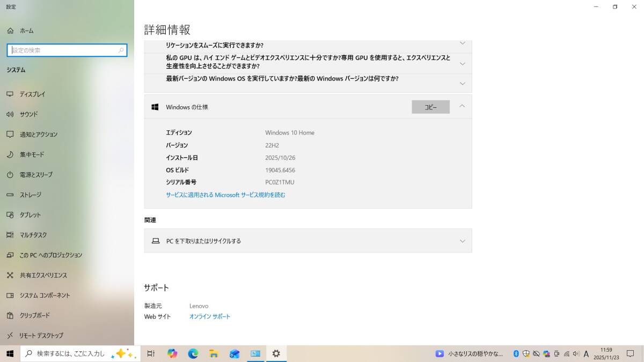Collapse the Windows の仕様 section

tap(462, 106)
